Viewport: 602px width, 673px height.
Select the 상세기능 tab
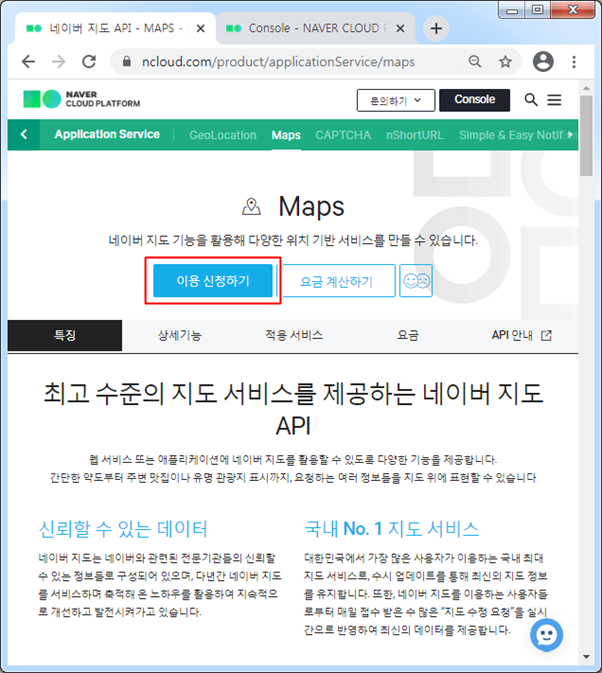point(179,335)
